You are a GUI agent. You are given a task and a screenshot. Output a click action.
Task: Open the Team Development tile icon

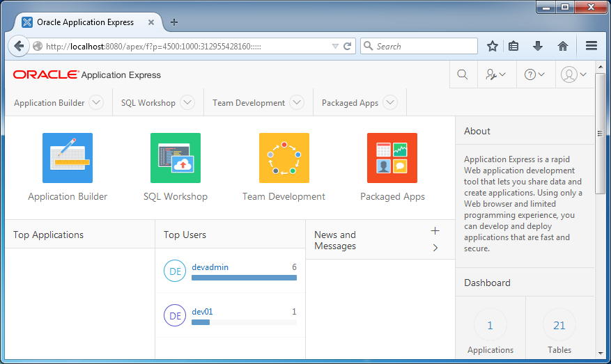[x=284, y=158]
